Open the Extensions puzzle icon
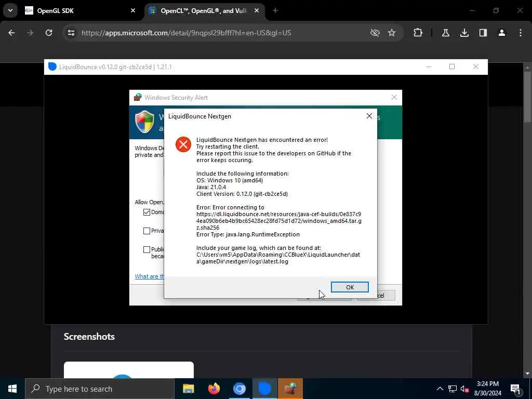Screen dimensions: 532x399 [x=418, y=33]
